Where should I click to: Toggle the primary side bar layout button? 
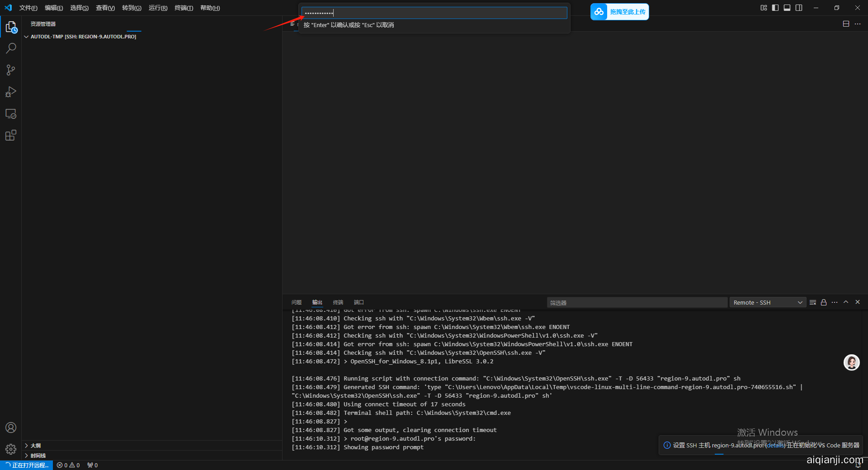point(775,8)
